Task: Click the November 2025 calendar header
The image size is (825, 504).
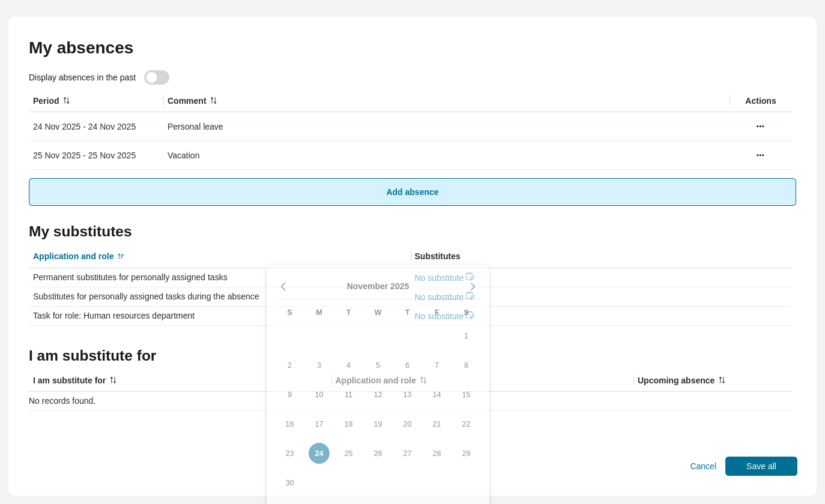Action: (378, 286)
